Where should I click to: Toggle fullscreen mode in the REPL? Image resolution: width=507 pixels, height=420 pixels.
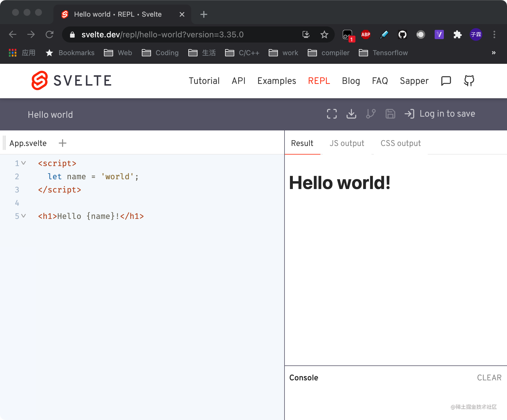(x=332, y=114)
